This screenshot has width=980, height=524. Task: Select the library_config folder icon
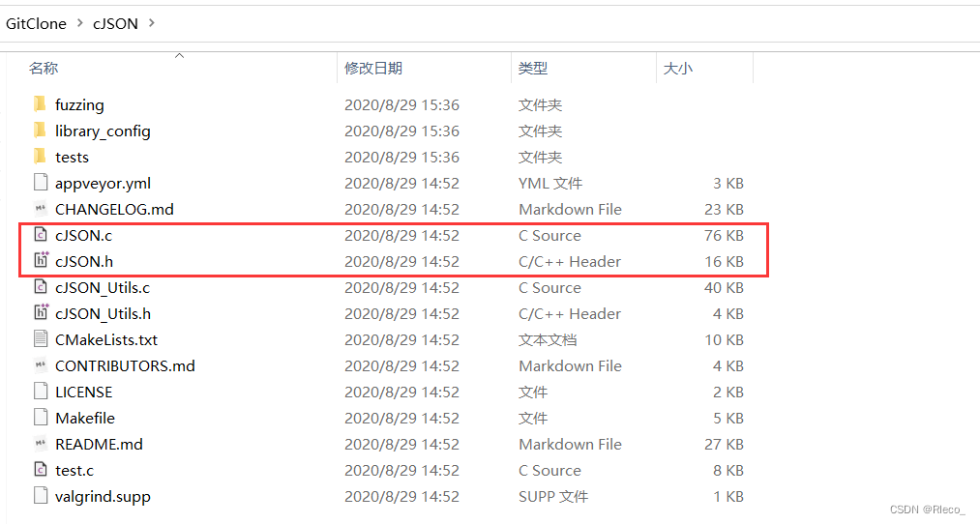point(40,130)
